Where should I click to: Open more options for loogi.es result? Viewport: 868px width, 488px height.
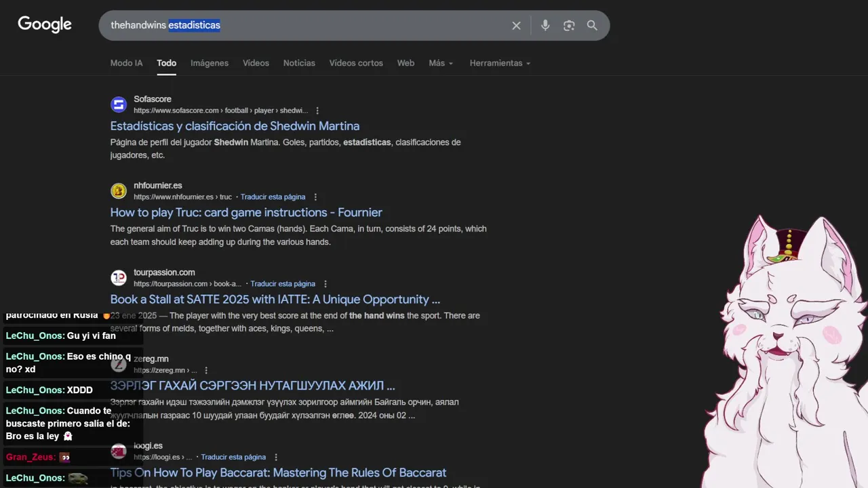[276, 457]
